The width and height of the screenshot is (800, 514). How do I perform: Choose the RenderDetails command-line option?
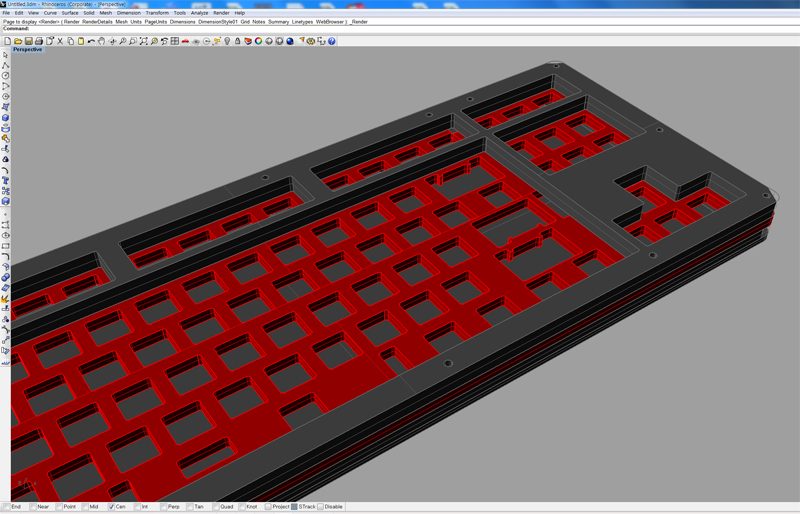click(x=97, y=22)
